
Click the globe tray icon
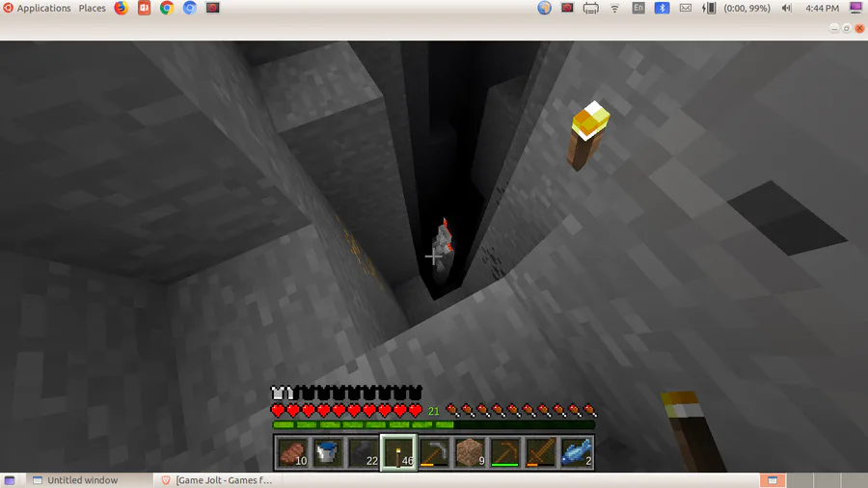(x=544, y=8)
